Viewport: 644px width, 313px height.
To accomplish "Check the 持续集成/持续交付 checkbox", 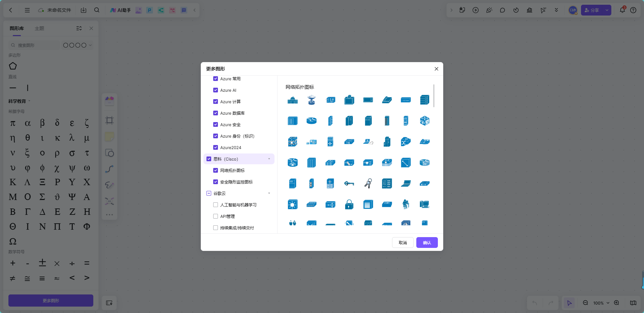I will pos(216,228).
